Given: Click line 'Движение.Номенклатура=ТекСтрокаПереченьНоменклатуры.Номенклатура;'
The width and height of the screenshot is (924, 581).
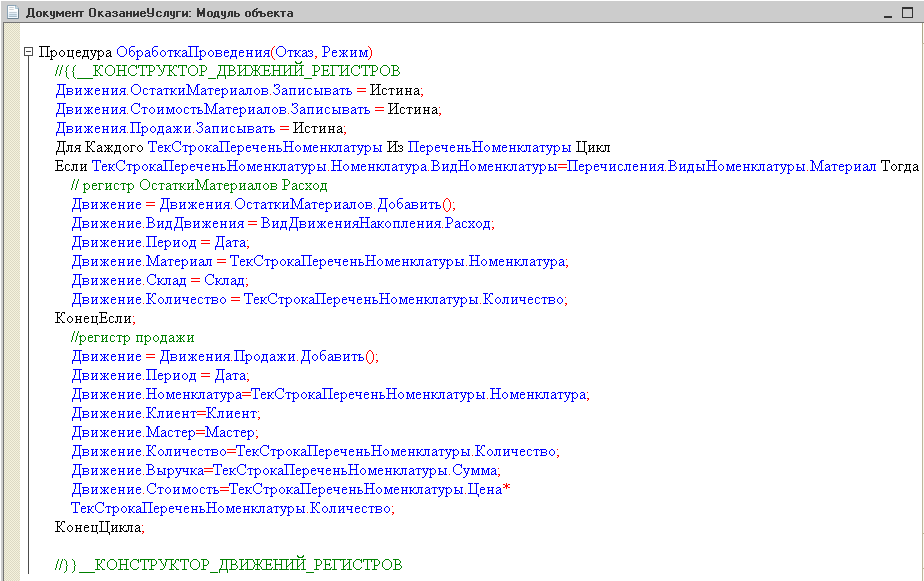Looking at the screenshot, I should click(331, 395).
